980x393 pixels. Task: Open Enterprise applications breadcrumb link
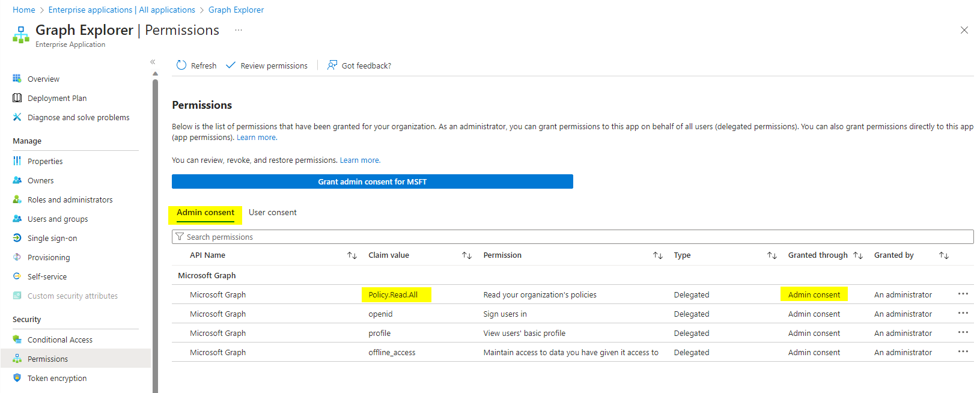coord(122,10)
